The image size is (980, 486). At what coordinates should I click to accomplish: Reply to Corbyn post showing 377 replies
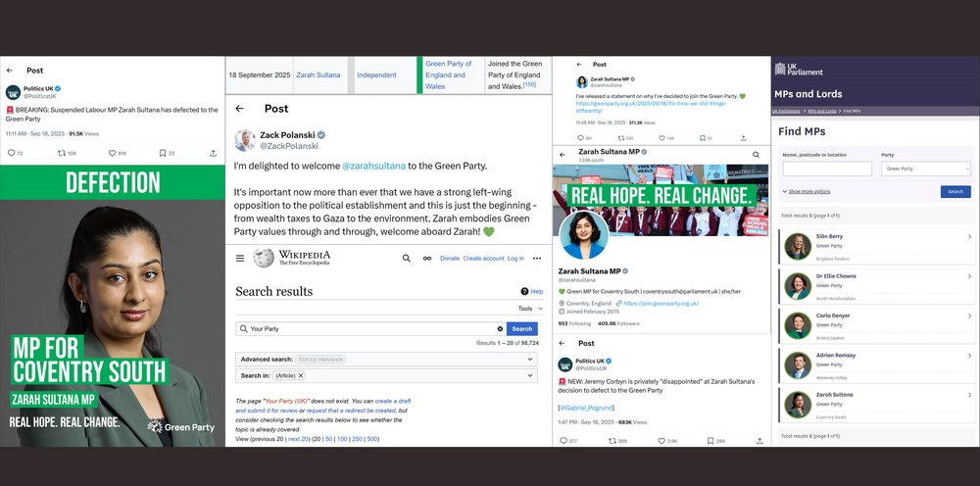pyautogui.click(x=563, y=440)
